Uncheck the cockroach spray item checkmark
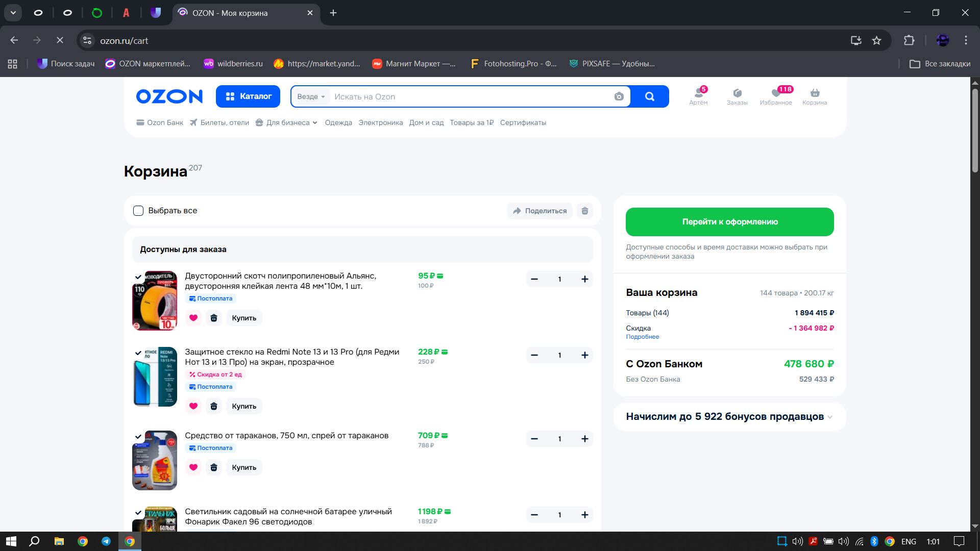This screenshot has width=980, height=551. tap(138, 437)
